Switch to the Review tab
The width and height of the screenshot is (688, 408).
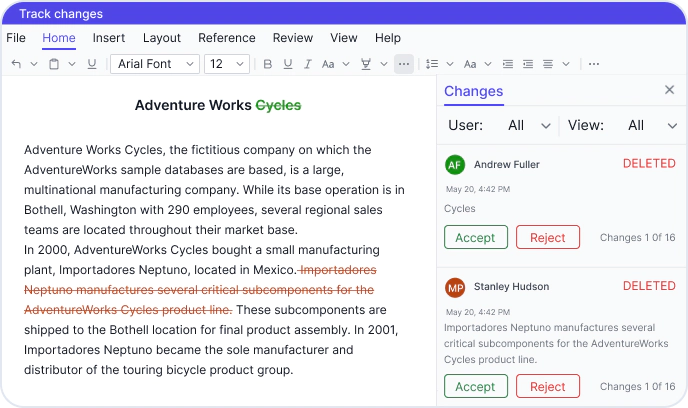click(293, 38)
